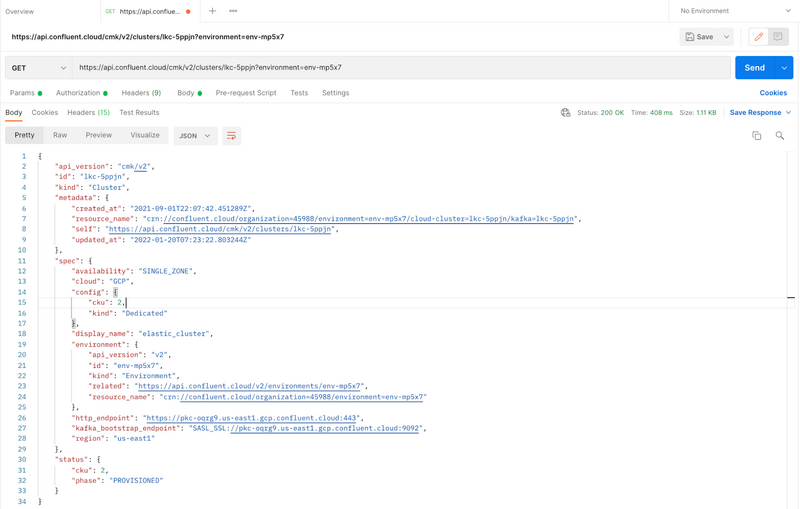Select the api.confluent GET request tab
The image size is (800, 509).
coord(148,11)
